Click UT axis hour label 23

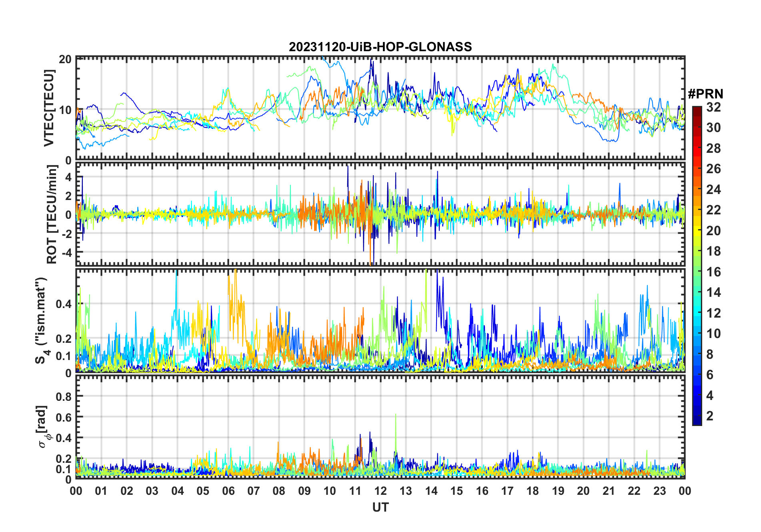(x=660, y=491)
